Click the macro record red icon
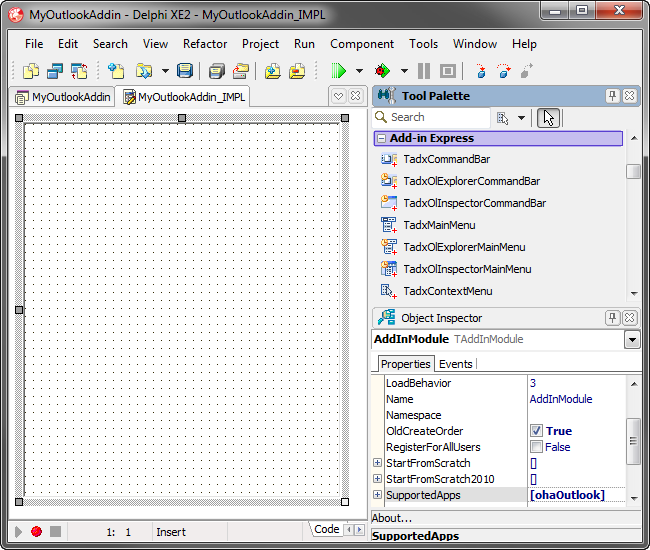650x550 pixels. pyautogui.click(x=36, y=531)
